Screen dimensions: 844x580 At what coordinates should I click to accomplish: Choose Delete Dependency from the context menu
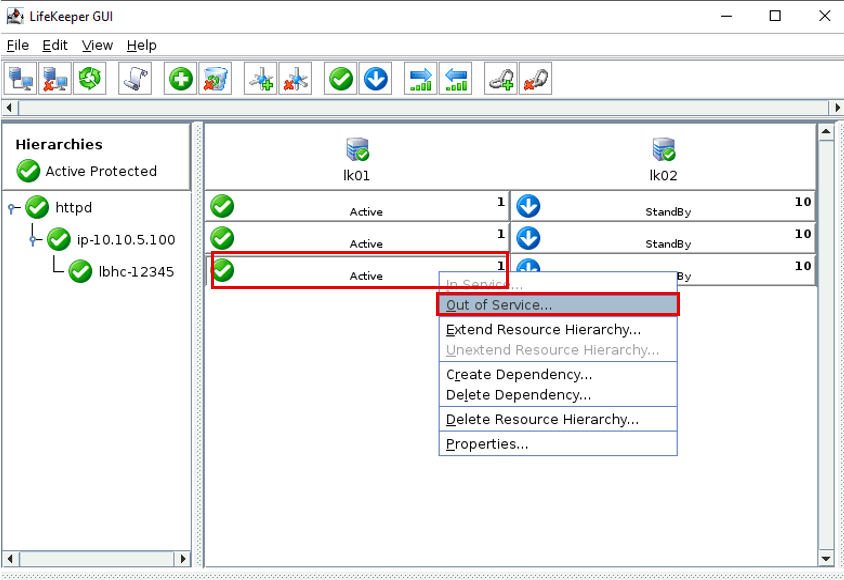(x=558, y=395)
